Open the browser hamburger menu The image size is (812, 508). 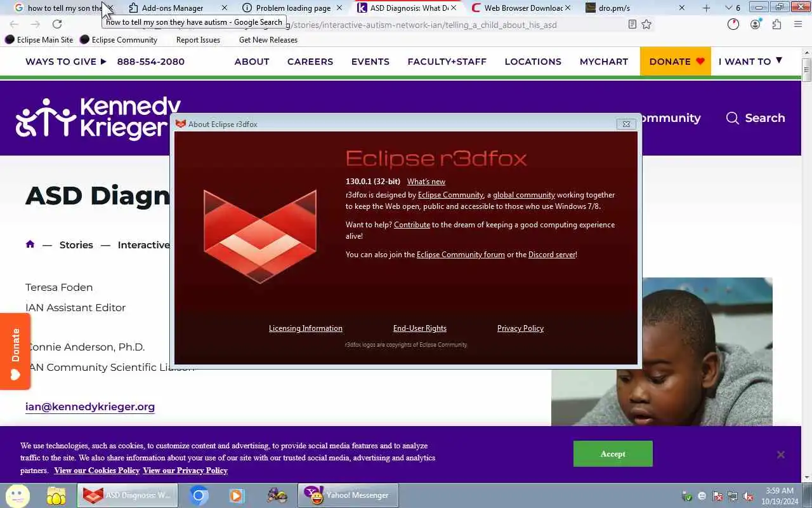pyautogui.click(x=798, y=24)
